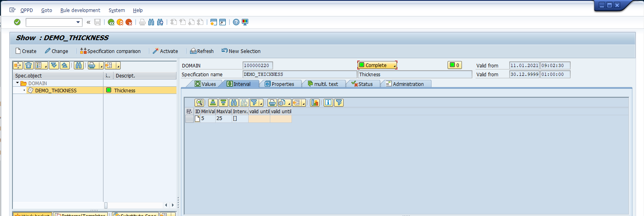Open the Help question mark icon

[236, 22]
